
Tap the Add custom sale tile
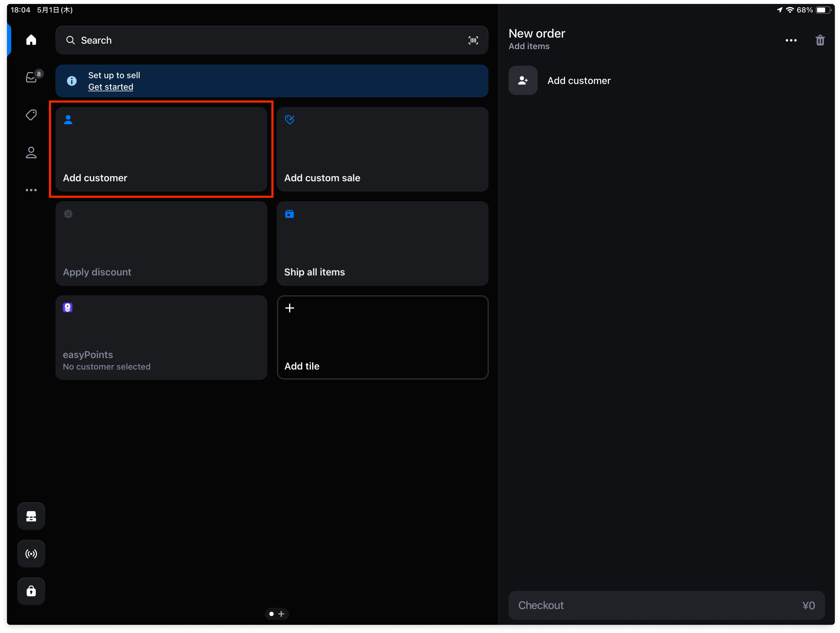point(382,149)
